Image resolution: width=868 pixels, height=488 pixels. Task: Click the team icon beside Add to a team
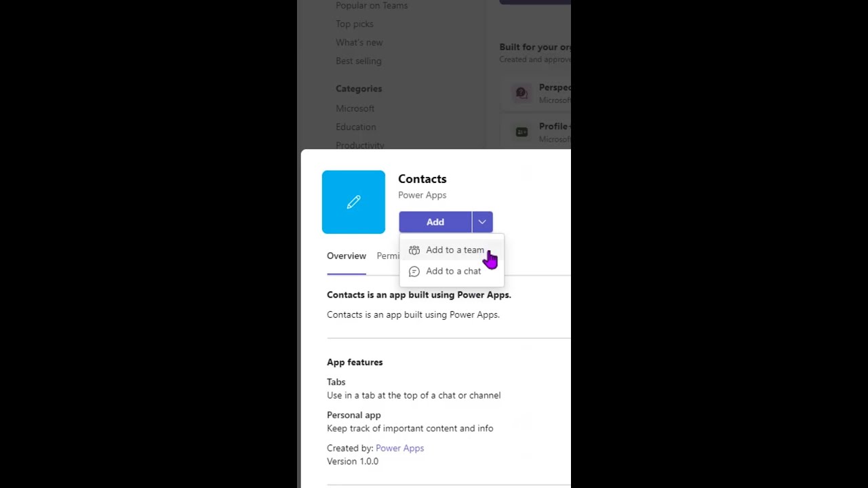coord(414,250)
